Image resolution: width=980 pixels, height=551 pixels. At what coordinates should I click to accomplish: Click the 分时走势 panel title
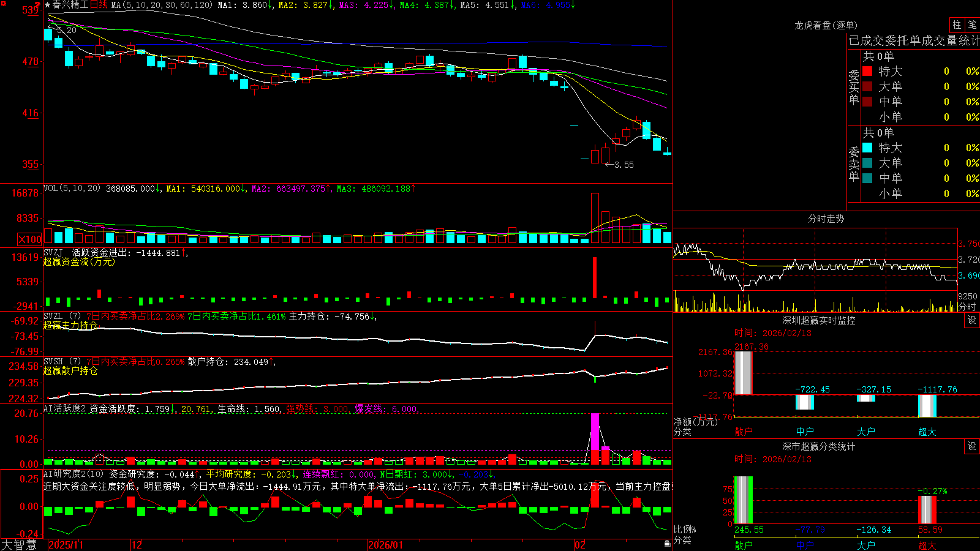click(x=826, y=219)
